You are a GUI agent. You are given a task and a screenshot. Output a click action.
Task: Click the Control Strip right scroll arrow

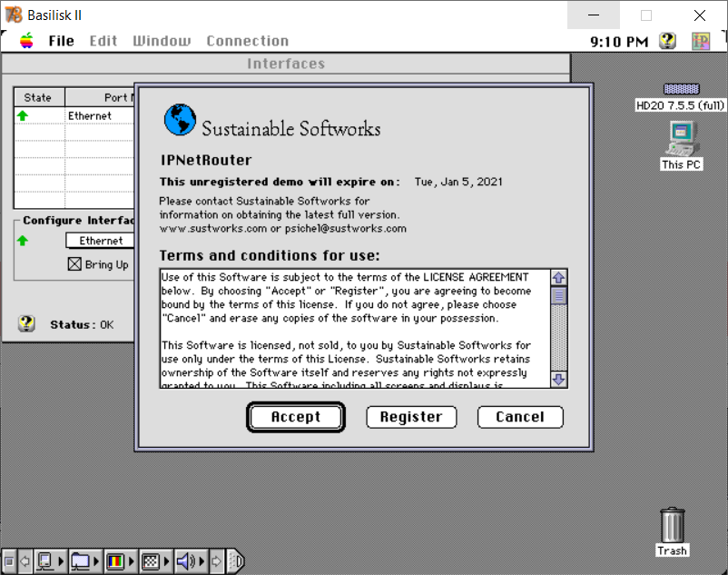[x=216, y=561]
